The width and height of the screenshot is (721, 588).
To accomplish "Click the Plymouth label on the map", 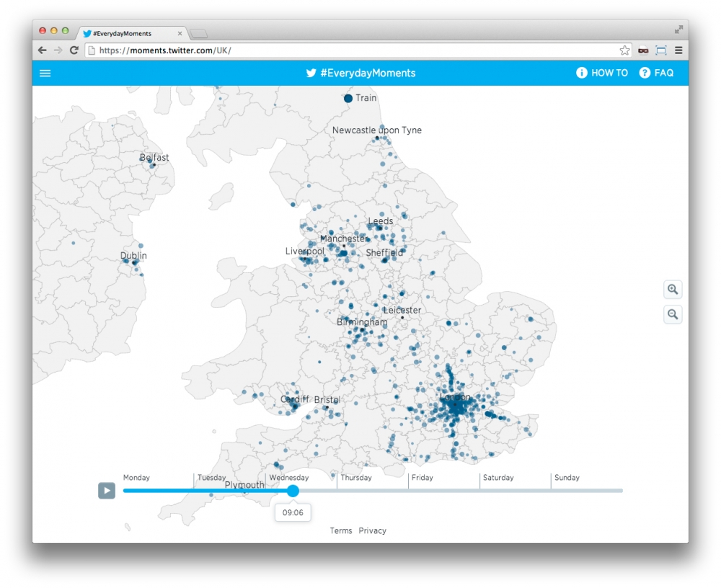I will click(244, 485).
